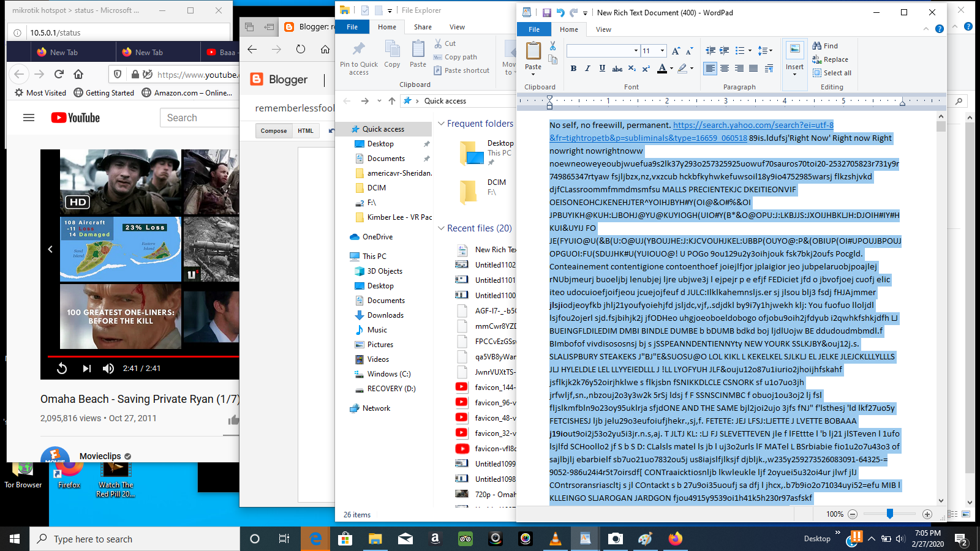Toggle subscript formatting in WordPad
This screenshot has width=980, height=551.
631,69
